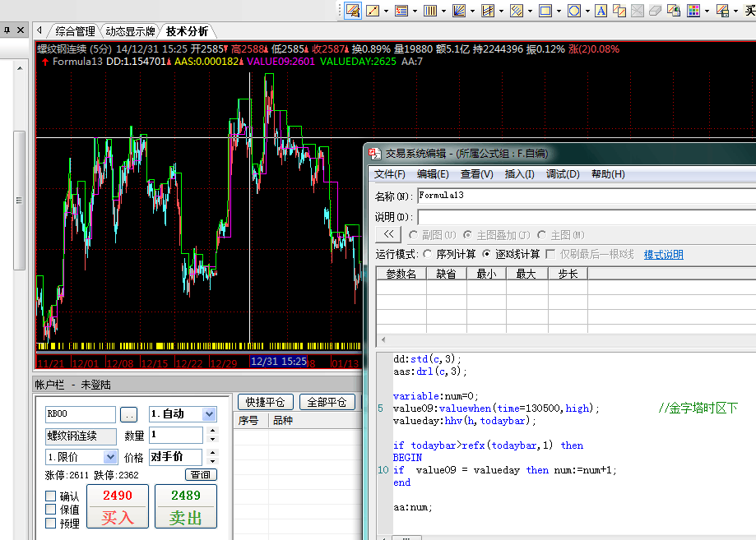Switch to the 综合管理 tab
The height and width of the screenshot is (540, 756).
[75, 31]
